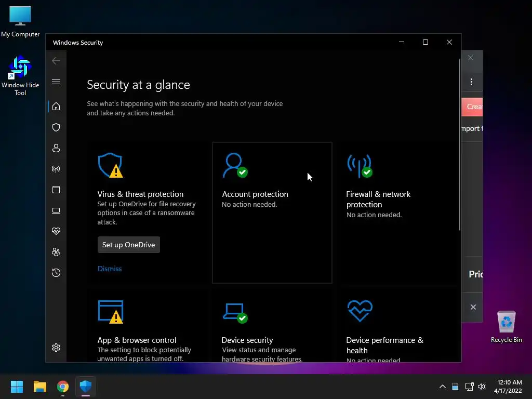Screen dimensions: 532x399
Task: Click the Windows Security taskbar icon
Action: (86, 387)
